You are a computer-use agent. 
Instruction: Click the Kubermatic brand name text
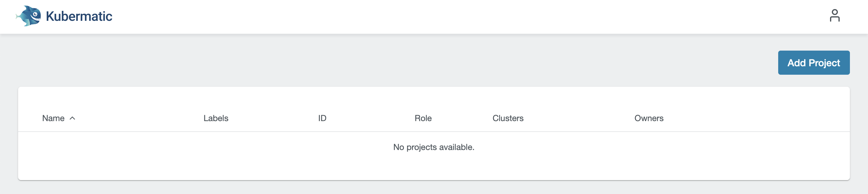click(x=78, y=15)
